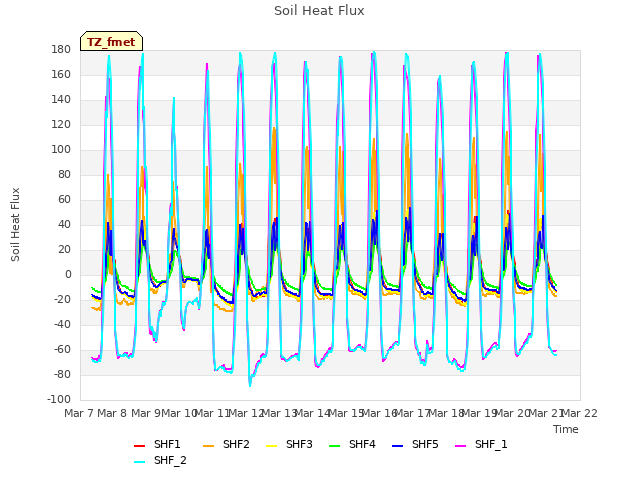The image size is (640, 480).
Task: Click the orange SHF2 legend swatch
Action: (x=208, y=446)
